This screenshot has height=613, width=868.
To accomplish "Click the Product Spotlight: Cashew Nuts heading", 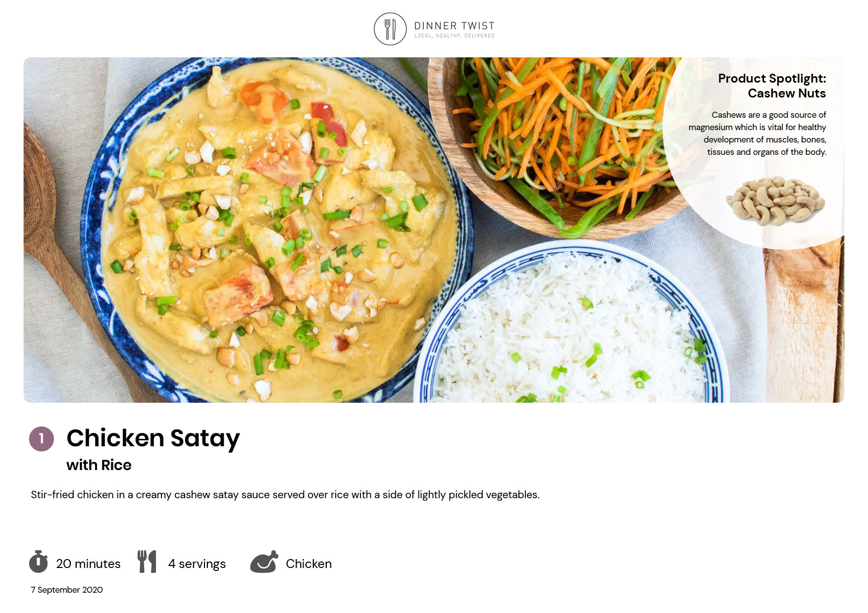I will pyautogui.click(x=772, y=86).
